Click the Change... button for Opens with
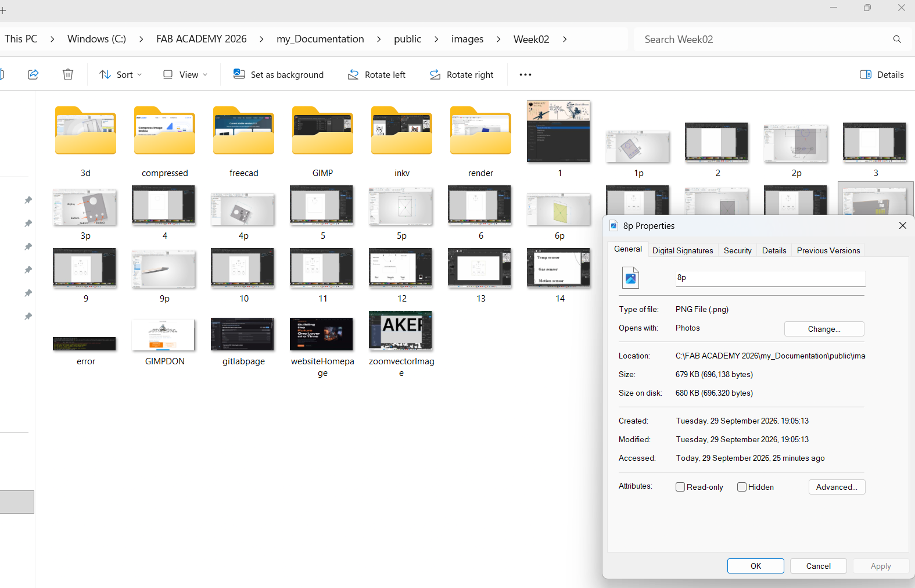Viewport: 915px width, 588px height. pos(824,329)
